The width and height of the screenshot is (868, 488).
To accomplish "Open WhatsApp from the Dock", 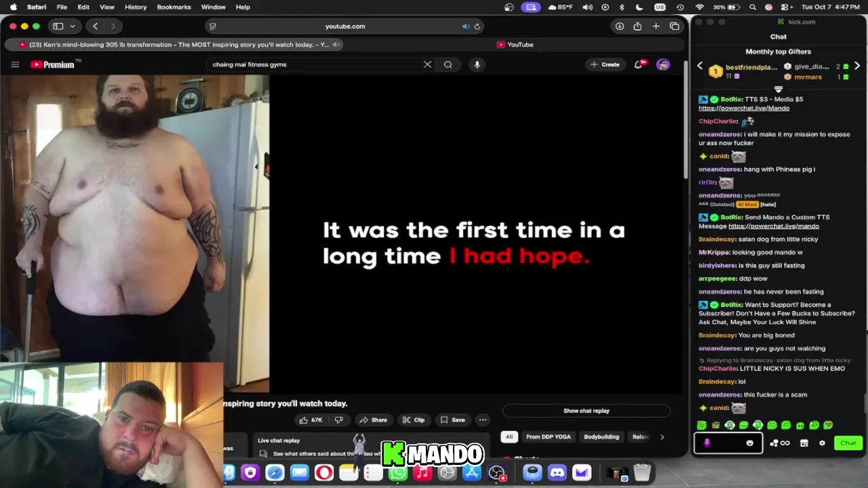I will click(398, 472).
